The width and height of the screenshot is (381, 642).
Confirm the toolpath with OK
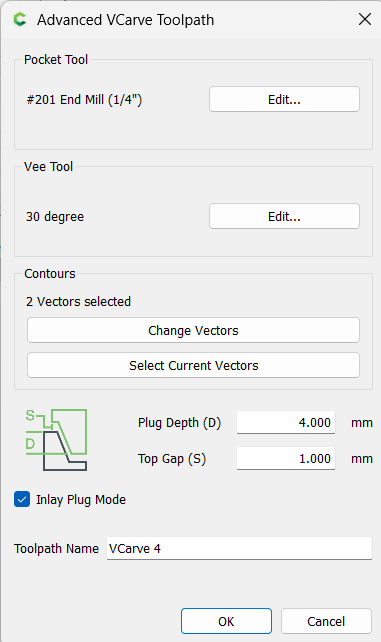click(226, 621)
